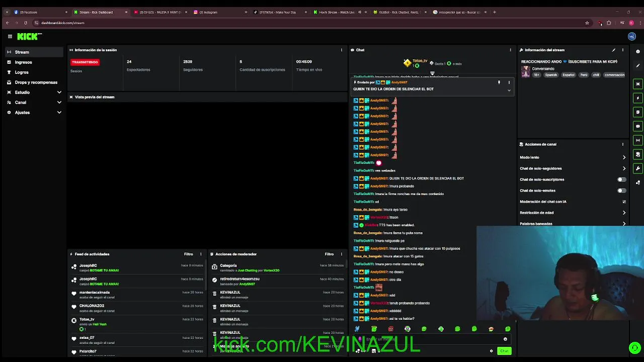
Task: Click the browser back arrow
Action: pyautogui.click(x=7, y=23)
